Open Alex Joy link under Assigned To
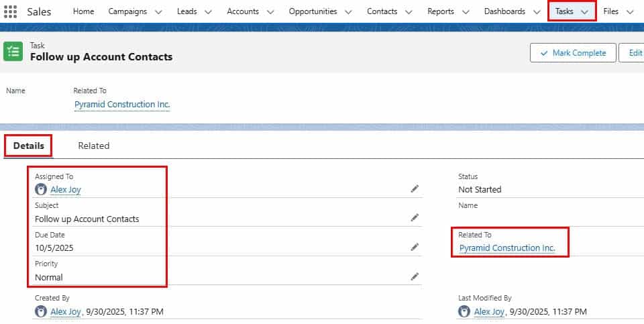The width and height of the screenshot is (644, 324). [66, 189]
